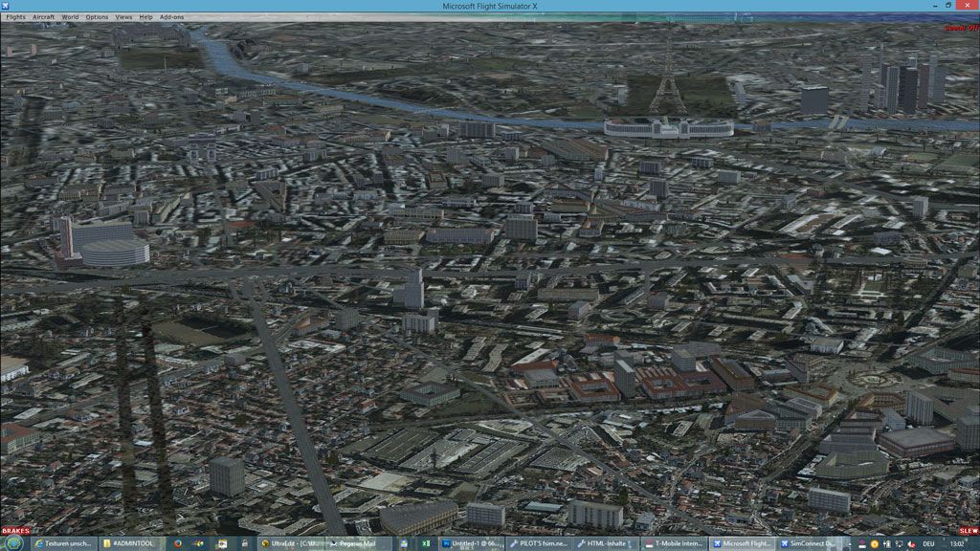Click the DEU keyboard language indicator
This screenshot has height=551, width=980.
click(x=928, y=543)
